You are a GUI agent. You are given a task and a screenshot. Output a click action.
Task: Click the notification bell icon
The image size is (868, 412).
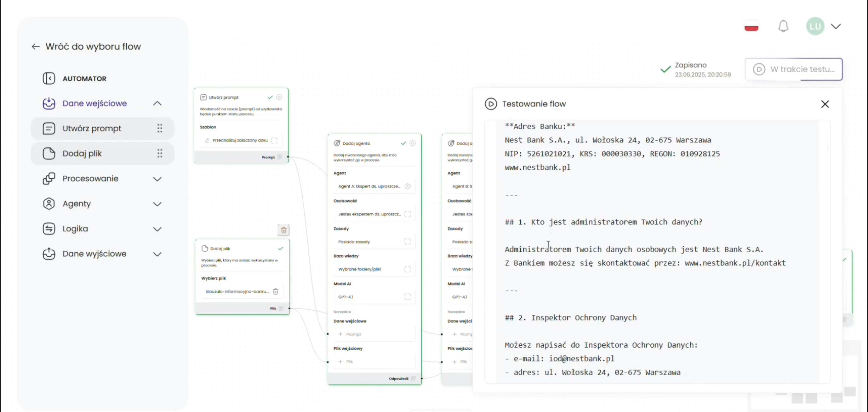tap(783, 26)
